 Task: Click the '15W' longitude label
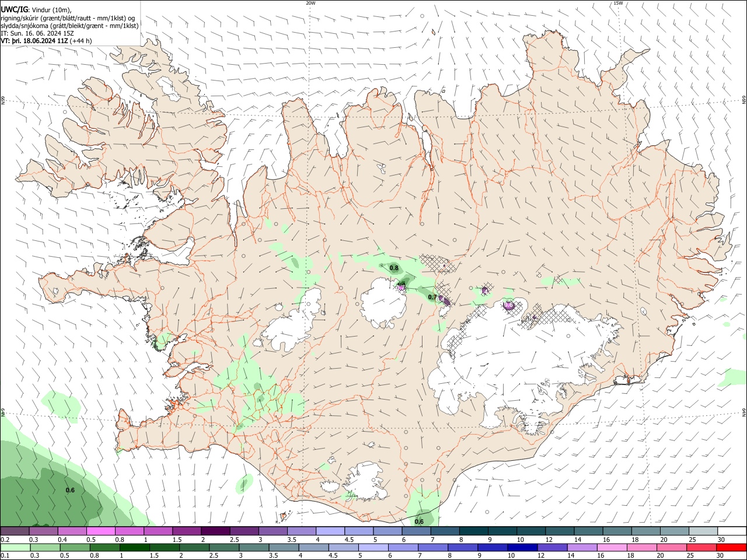pos(618,3)
